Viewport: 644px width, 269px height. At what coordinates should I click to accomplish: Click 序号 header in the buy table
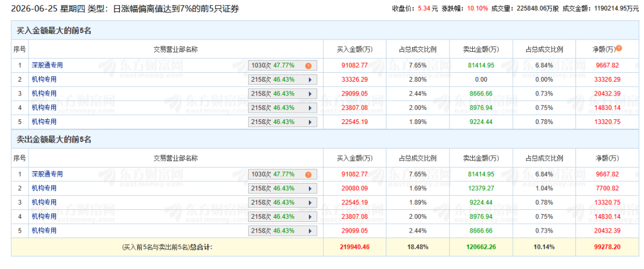(19, 50)
